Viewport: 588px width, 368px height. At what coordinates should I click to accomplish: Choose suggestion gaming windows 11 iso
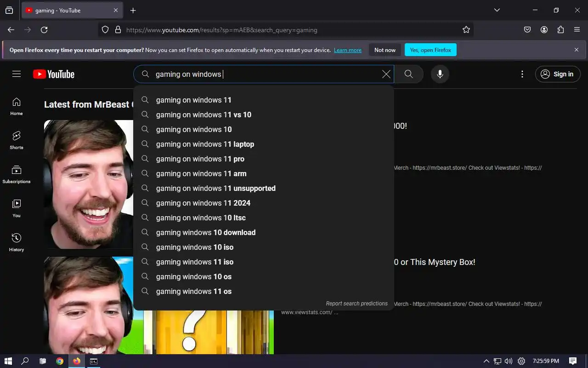[264, 262]
